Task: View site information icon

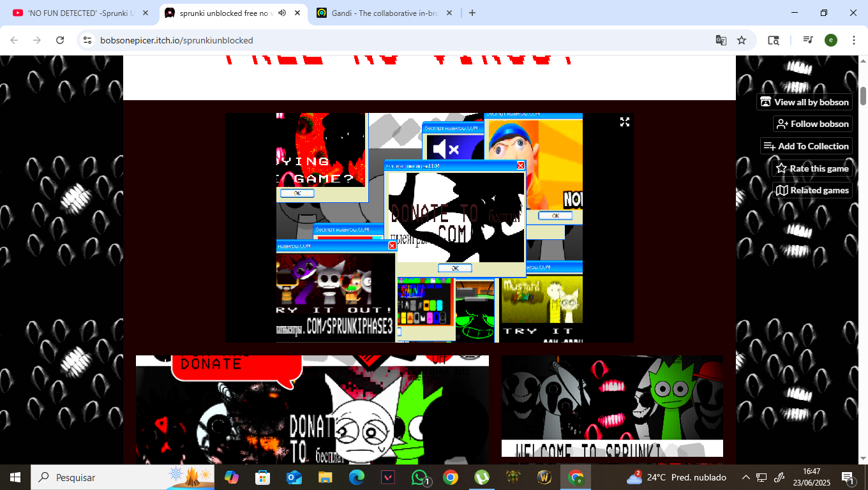Action: [x=88, y=40]
